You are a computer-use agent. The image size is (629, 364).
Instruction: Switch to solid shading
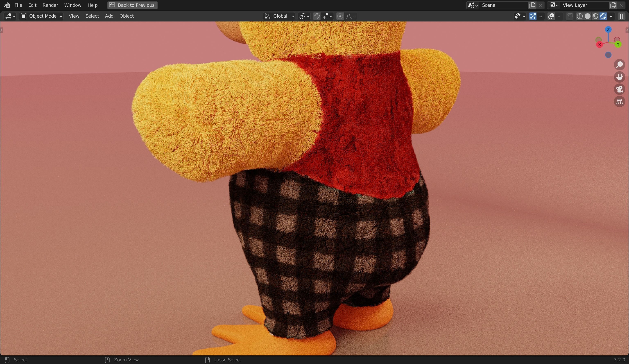pos(588,16)
